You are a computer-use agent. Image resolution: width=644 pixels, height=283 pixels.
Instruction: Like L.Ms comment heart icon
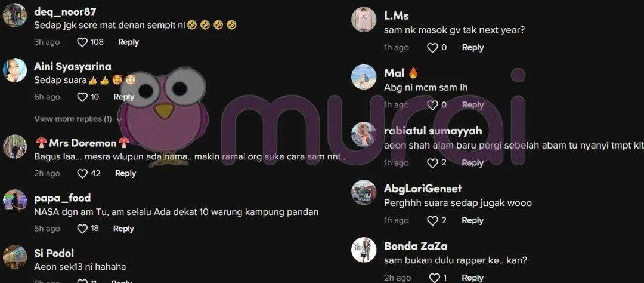coord(432,48)
